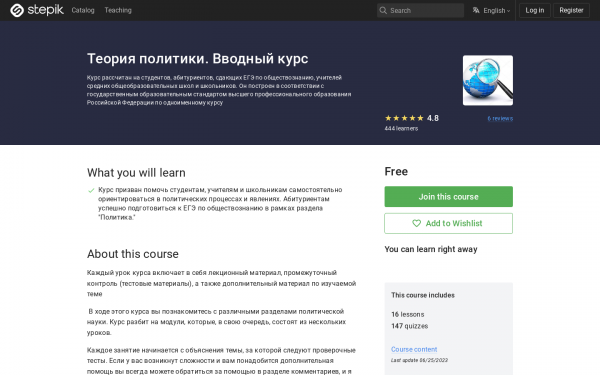
Task: Focus the Search input field
Action: click(x=420, y=10)
